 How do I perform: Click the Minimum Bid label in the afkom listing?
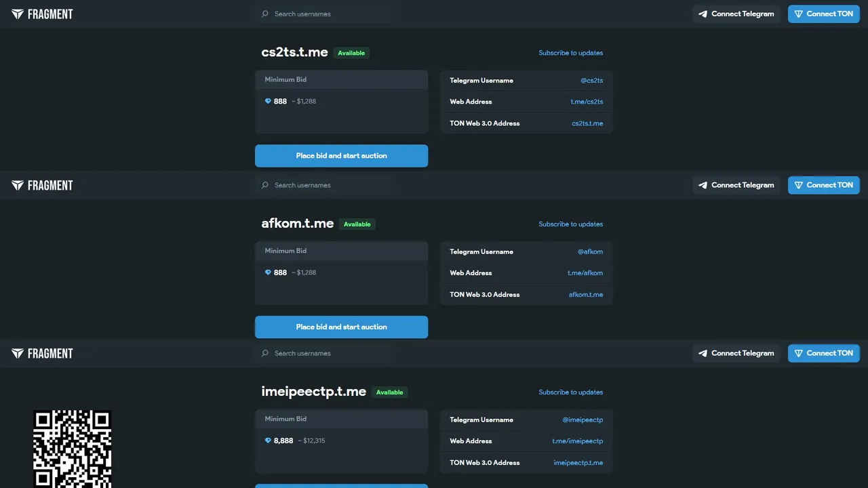click(x=285, y=251)
